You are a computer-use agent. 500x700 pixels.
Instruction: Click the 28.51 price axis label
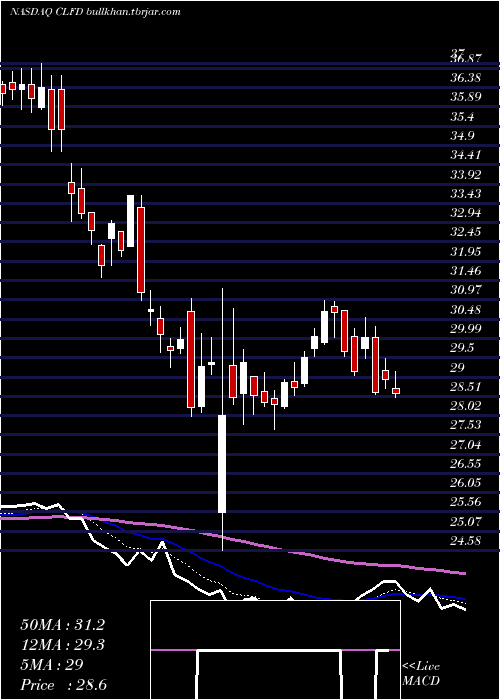(466, 387)
